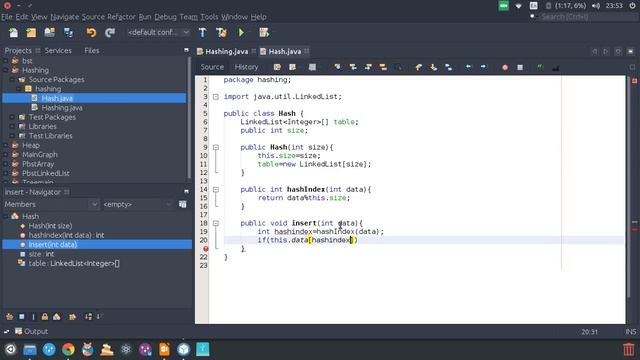Click the trash icon in the taskbar
The height and width of the screenshot is (360, 640).
629,349
